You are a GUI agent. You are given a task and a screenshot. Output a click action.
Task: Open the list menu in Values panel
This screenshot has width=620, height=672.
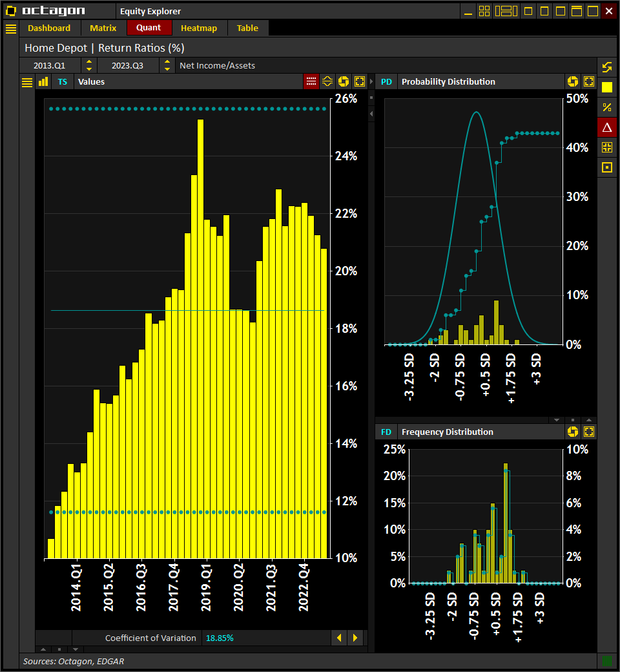(x=27, y=82)
